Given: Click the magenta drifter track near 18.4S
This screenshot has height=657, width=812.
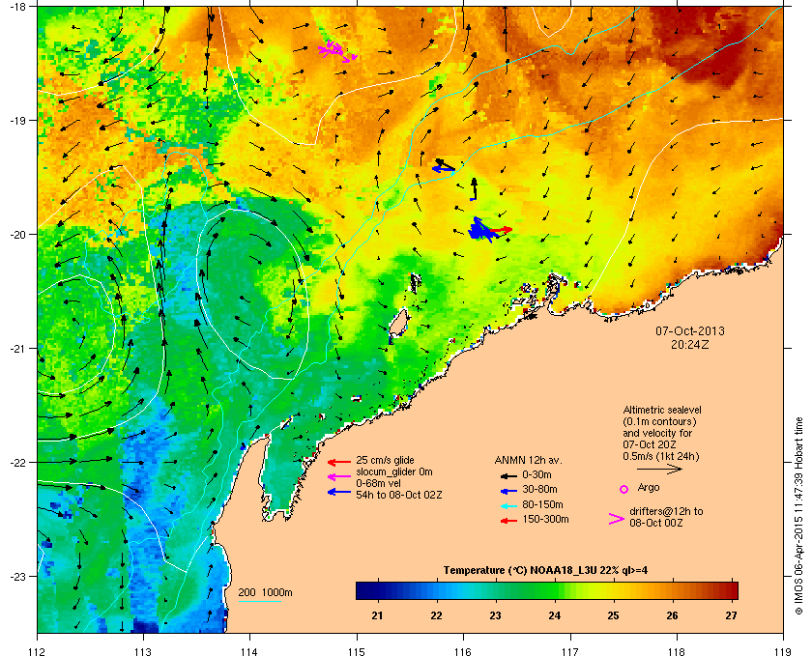Looking at the screenshot, I should click(337, 51).
